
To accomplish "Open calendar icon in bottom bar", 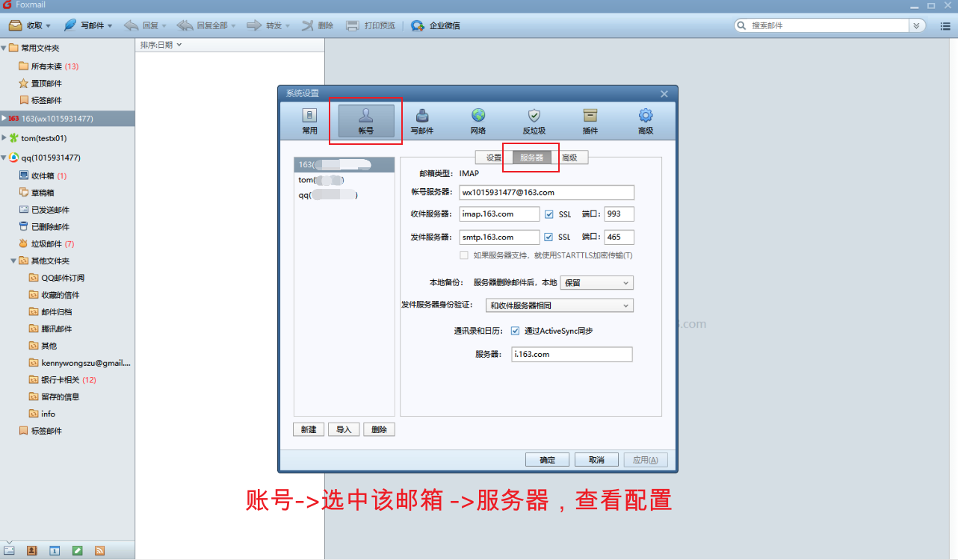I will pyautogui.click(x=55, y=550).
